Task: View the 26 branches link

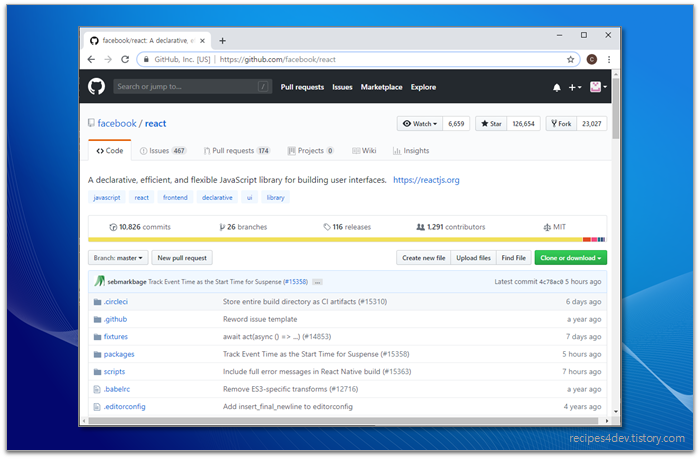Action: [243, 227]
